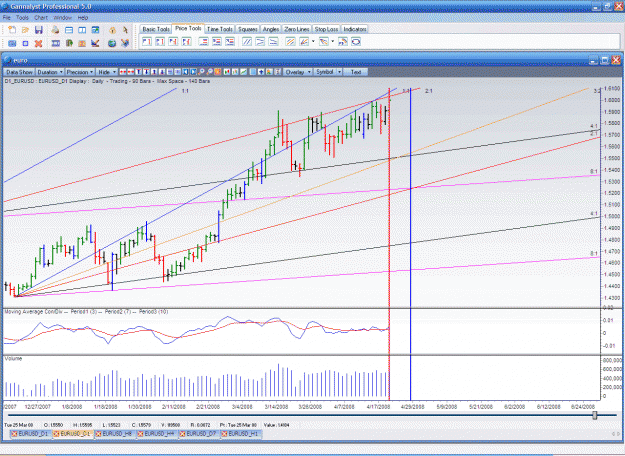The height and width of the screenshot is (456, 625).
Task: Select the orange highlighted EURUSD_D1 chart tab
Action: 75,434
